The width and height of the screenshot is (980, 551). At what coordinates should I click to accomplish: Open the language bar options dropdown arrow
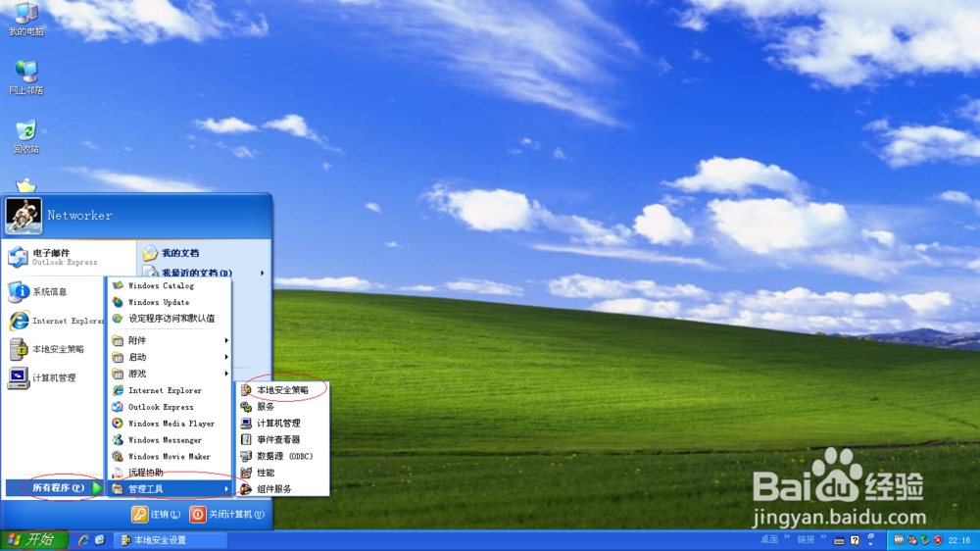870,543
